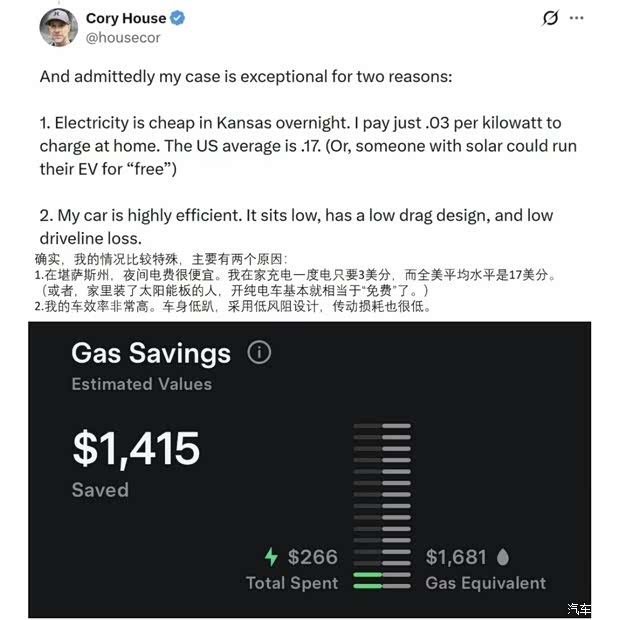Image resolution: width=620 pixels, height=620 pixels.
Task: Click the droplet icon beside $1,681
Action: 502,557
